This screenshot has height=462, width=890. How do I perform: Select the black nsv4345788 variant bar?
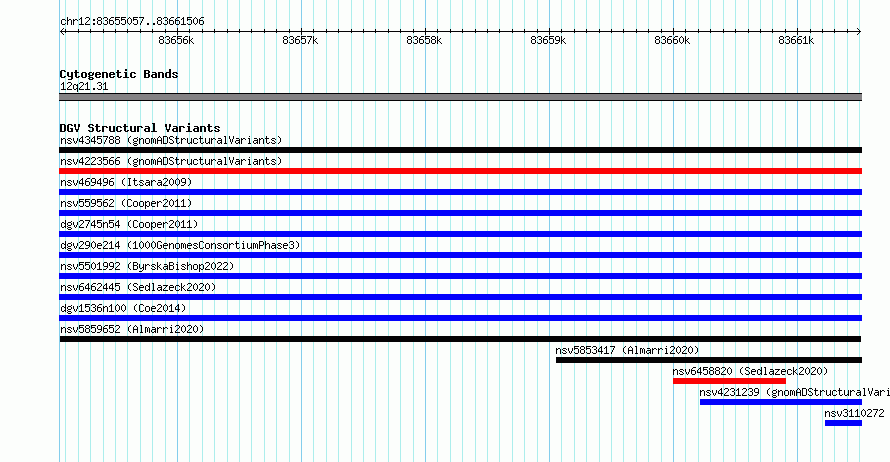tap(460, 150)
